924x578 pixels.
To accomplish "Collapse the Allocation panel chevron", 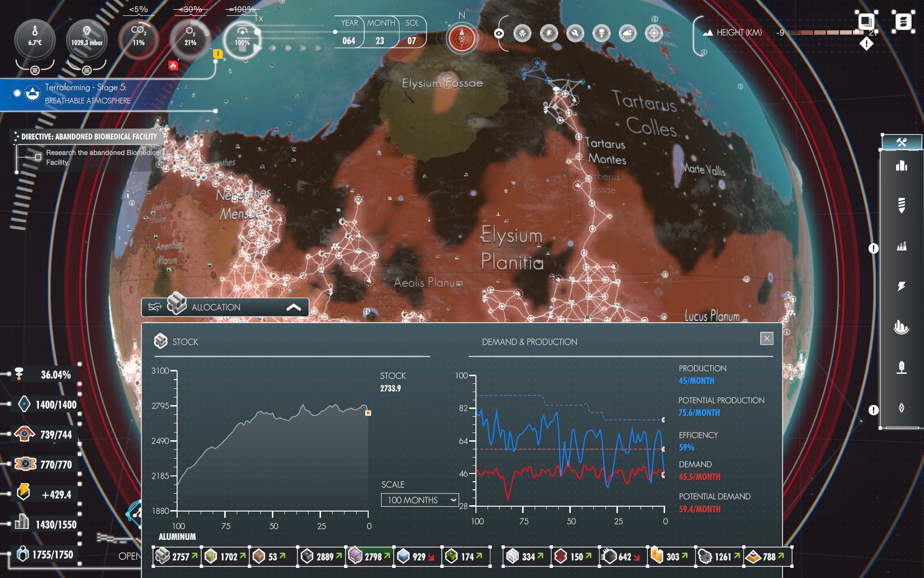I will pyautogui.click(x=294, y=307).
